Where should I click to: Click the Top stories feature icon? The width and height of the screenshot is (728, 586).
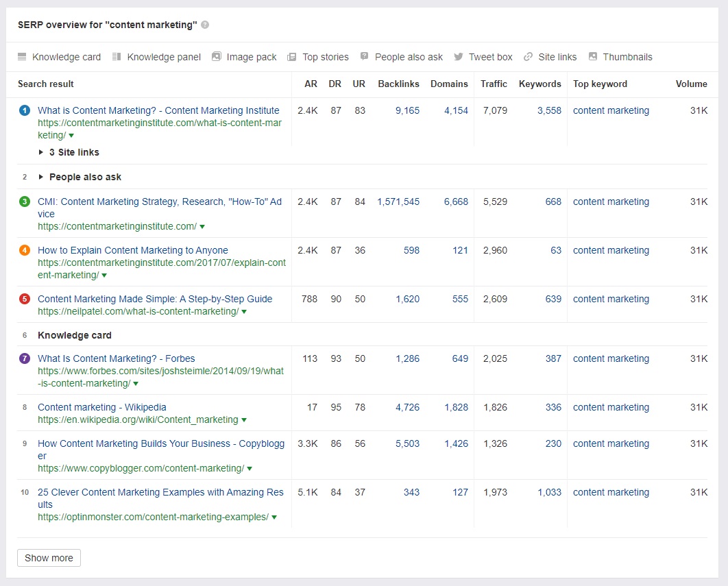(x=292, y=57)
